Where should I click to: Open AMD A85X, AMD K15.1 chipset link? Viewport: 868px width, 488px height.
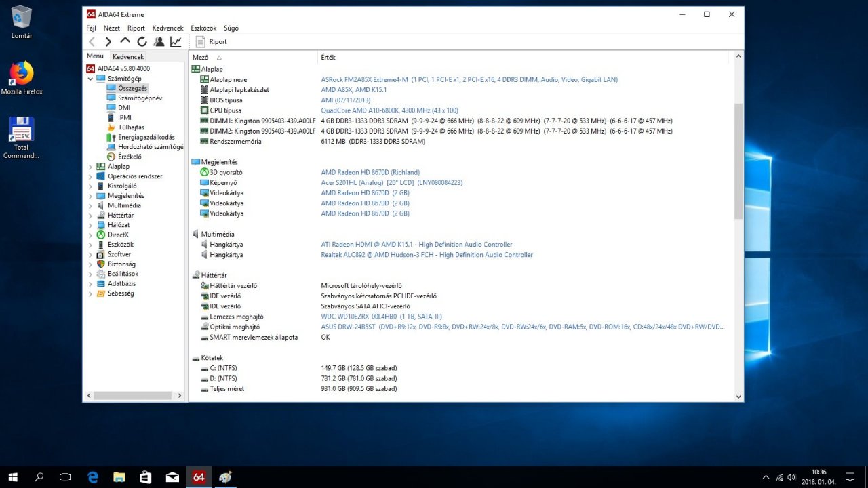[354, 89]
